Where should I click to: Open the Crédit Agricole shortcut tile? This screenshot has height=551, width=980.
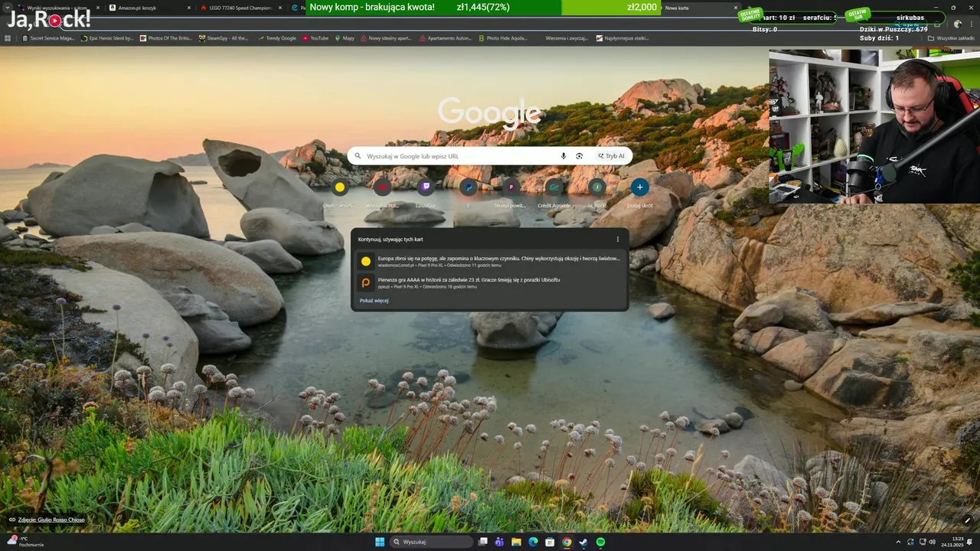[x=554, y=191]
